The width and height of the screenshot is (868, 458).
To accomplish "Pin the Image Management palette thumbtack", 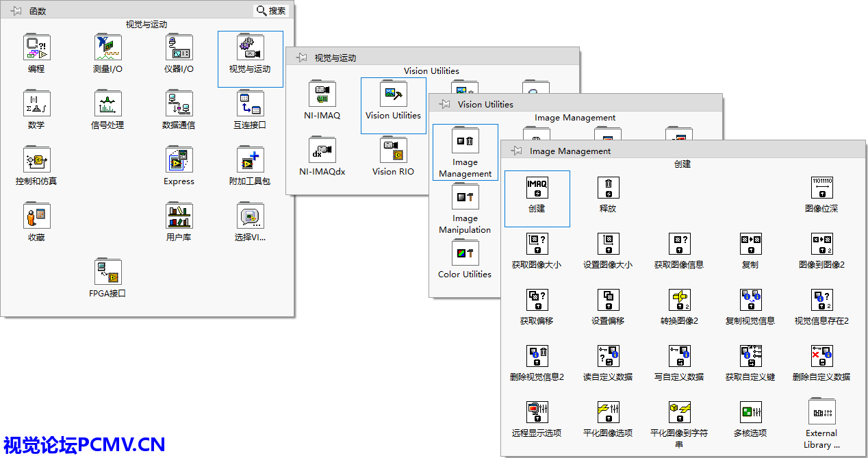I will click(x=517, y=151).
